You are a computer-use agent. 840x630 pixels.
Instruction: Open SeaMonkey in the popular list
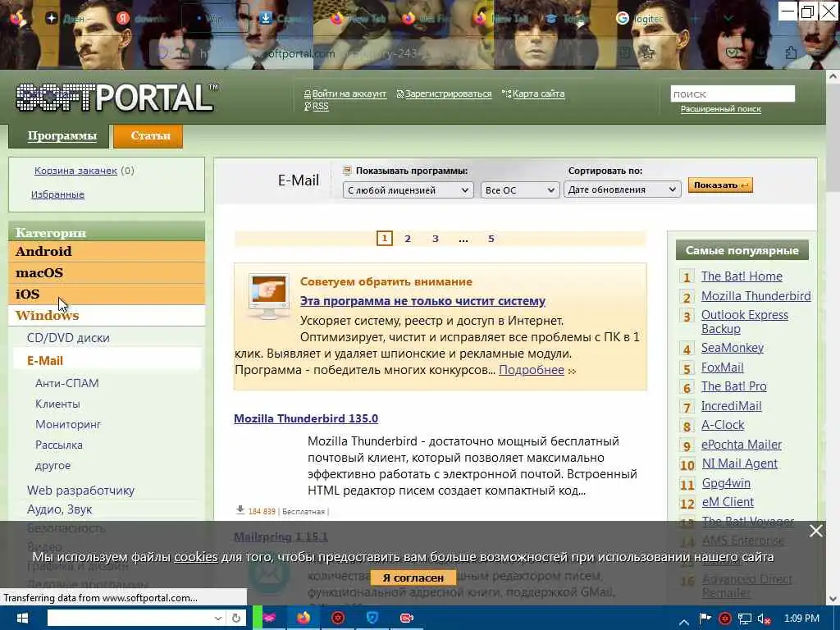coord(733,348)
